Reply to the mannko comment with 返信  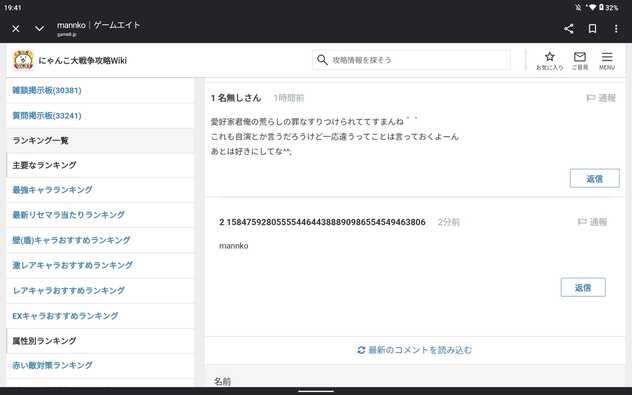coord(583,287)
